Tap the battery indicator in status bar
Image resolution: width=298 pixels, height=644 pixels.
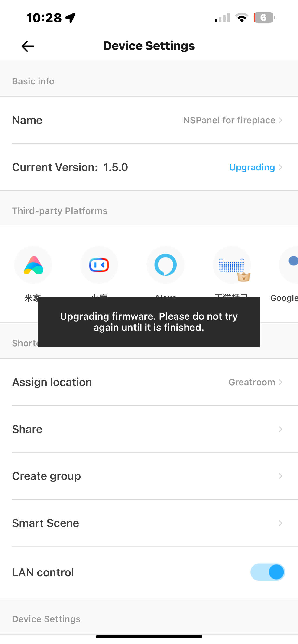pyautogui.click(x=264, y=18)
